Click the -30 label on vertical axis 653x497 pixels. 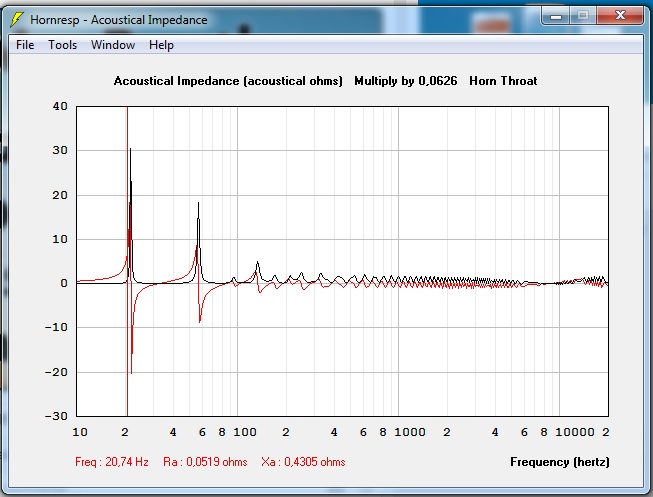pos(56,416)
